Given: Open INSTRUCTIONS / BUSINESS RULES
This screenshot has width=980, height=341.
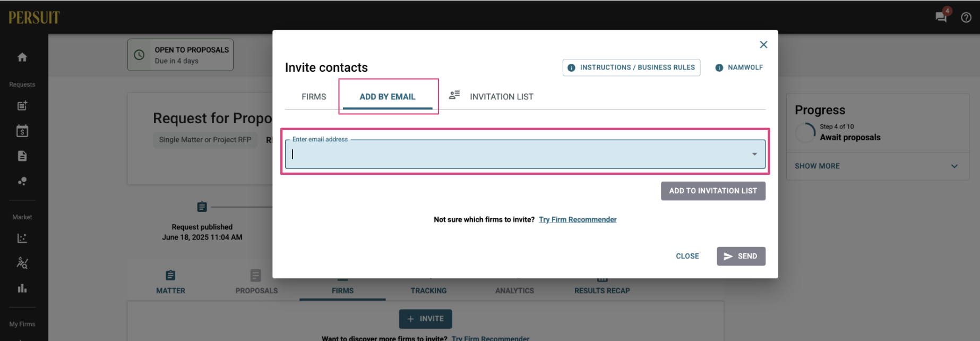Looking at the screenshot, I should (x=631, y=67).
